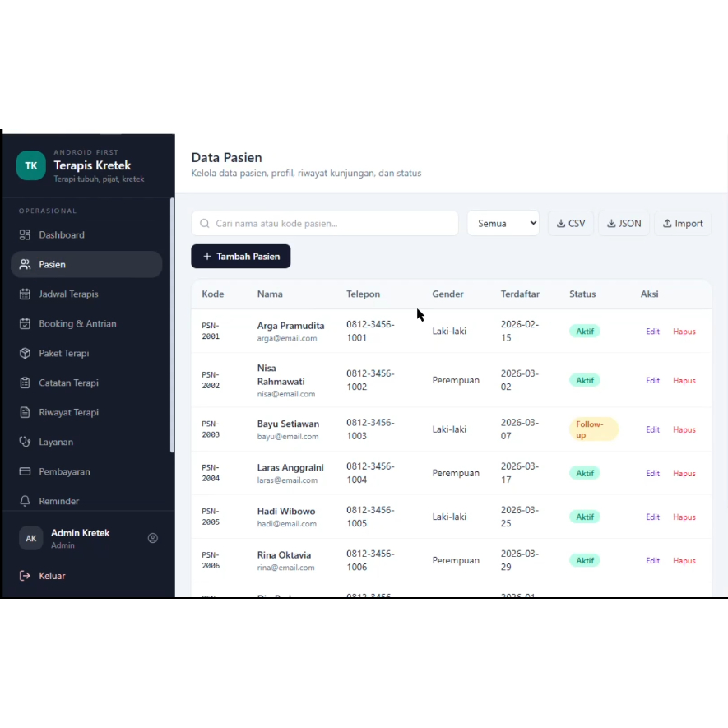Viewport: 728px width, 728px height.
Task: Click the AK avatar badge
Action: click(30, 538)
